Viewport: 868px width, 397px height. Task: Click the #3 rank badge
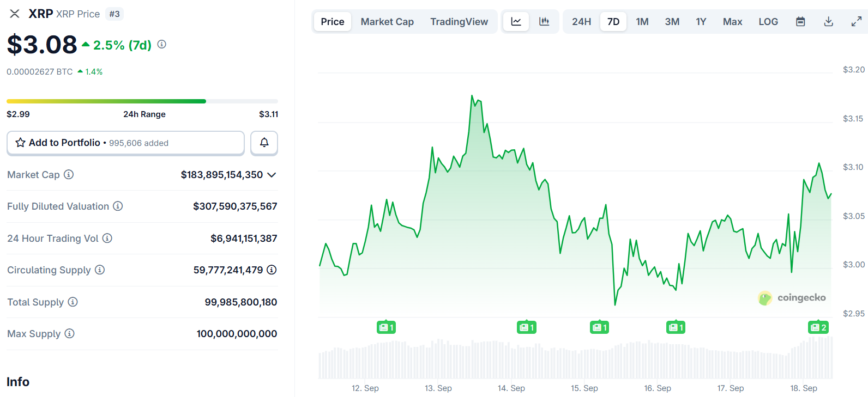tap(114, 14)
